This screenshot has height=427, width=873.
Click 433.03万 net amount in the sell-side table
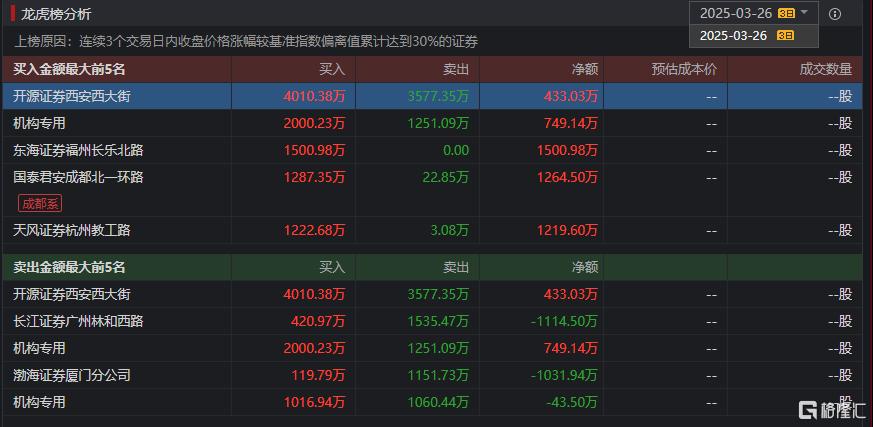pyautogui.click(x=571, y=294)
